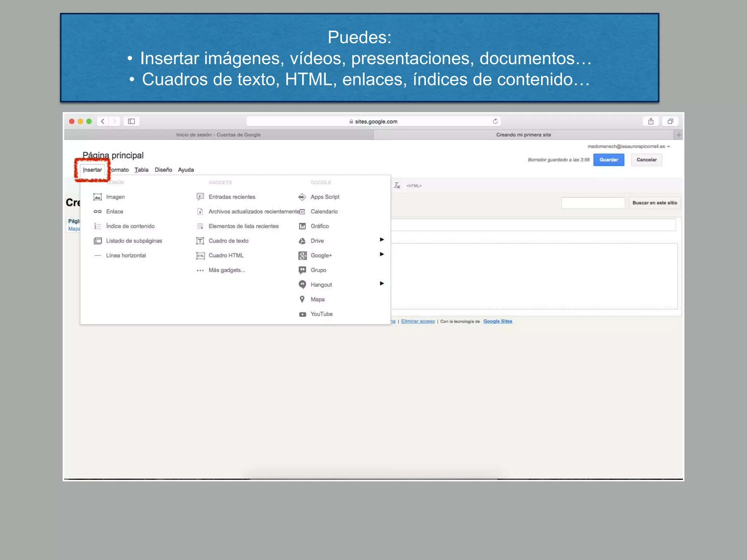Click the site search input field
747x560 pixels.
pyautogui.click(x=593, y=203)
